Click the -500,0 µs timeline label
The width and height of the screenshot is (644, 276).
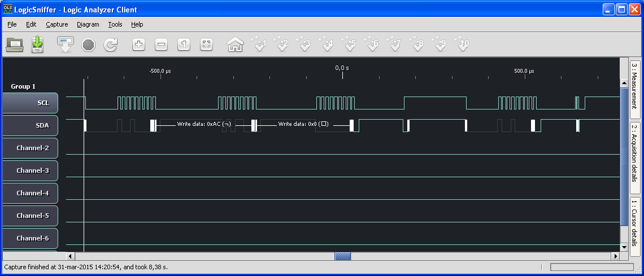160,71
